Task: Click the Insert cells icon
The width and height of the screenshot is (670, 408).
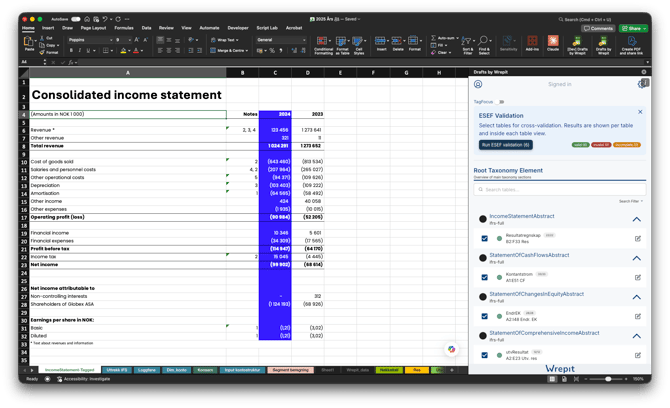Action: click(x=381, y=43)
